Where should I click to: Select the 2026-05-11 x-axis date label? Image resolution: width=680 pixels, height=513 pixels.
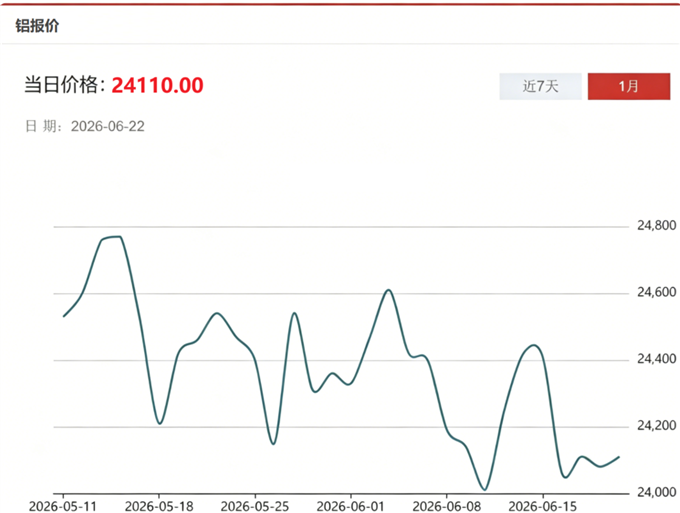pos(63,506)
